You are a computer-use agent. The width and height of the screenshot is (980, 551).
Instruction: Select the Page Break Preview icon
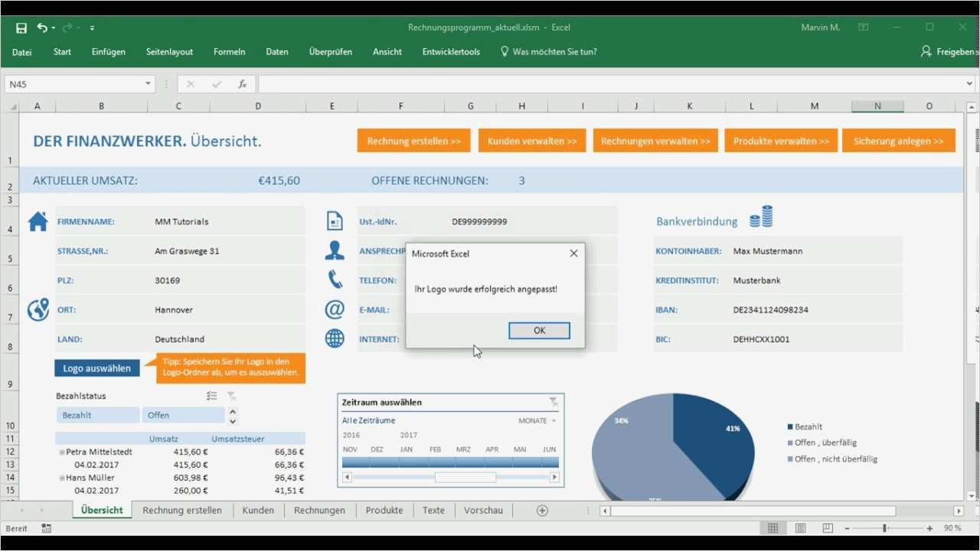click(828, 527)
